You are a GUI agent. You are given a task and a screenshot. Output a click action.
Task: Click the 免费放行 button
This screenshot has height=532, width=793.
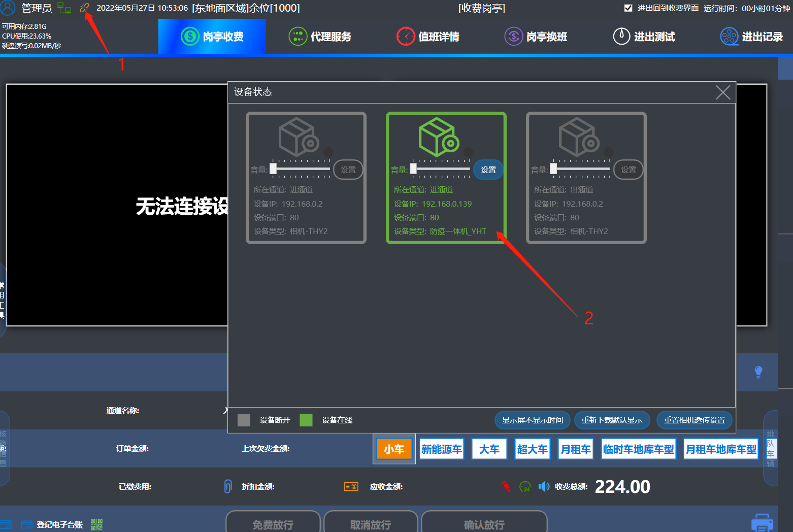pyautogui.click(x=273, y=523)
